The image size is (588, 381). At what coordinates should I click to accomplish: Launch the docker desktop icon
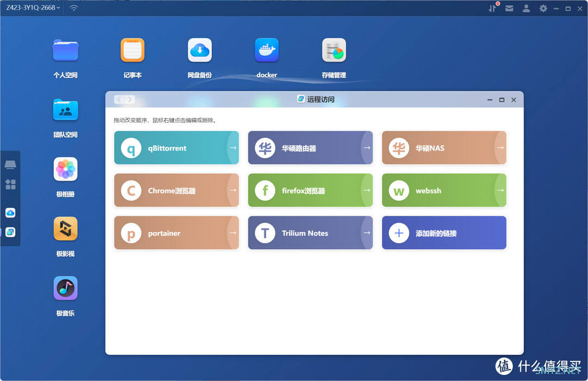point(267,50)
